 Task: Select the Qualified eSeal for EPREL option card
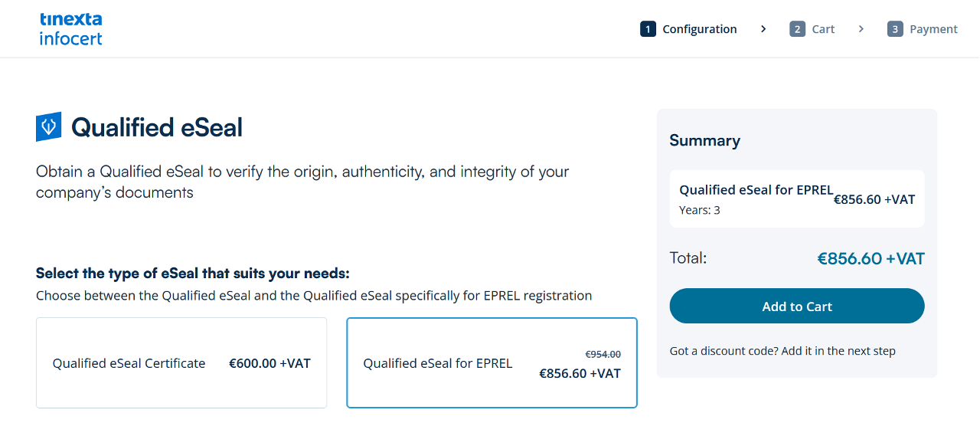click(492, 363)
